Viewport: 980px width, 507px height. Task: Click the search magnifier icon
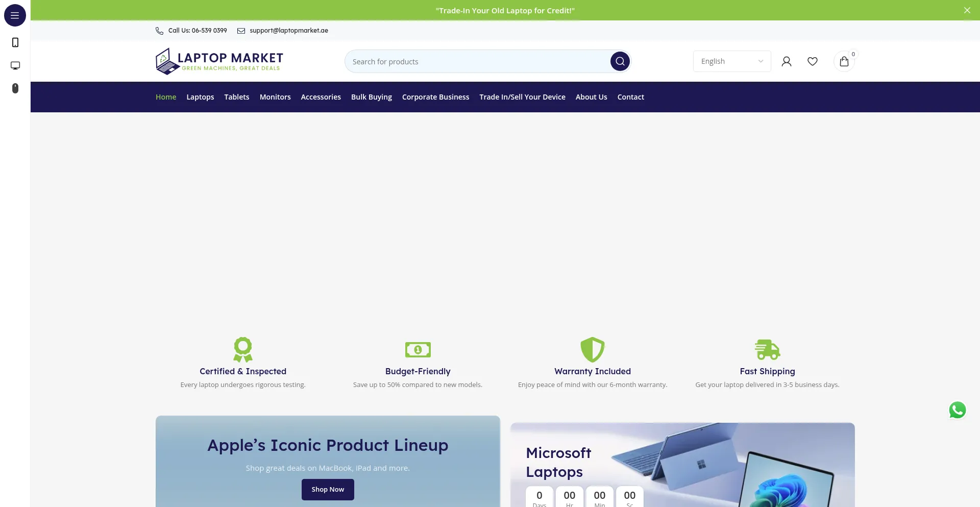(x=619, y=61)
